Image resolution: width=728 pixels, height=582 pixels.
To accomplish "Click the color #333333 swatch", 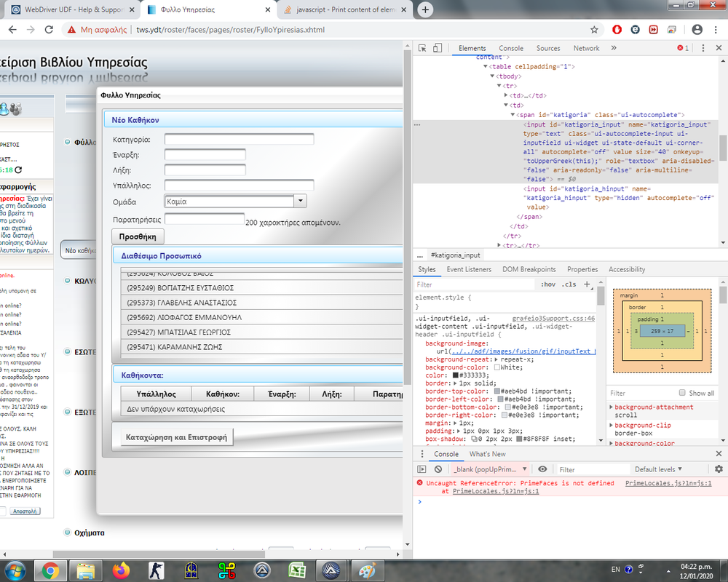I will coord(456,375).
